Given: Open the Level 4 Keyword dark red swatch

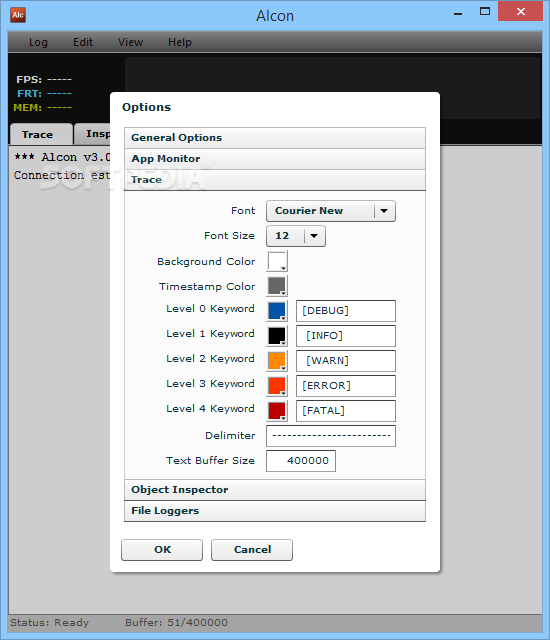Looking at the screenshot, I should tap(277, 411).
